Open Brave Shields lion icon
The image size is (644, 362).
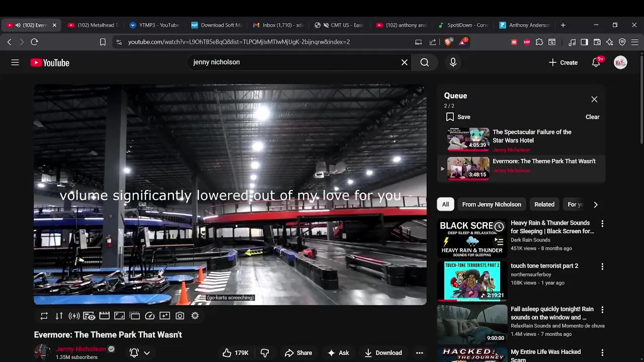(448, 42)
